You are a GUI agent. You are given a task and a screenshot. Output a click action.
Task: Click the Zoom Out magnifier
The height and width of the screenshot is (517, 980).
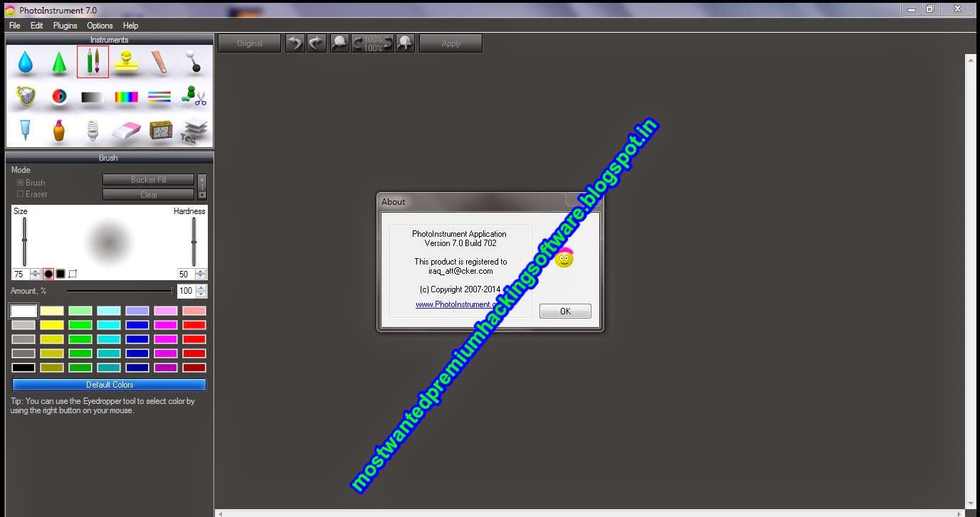tap(340, 43)
